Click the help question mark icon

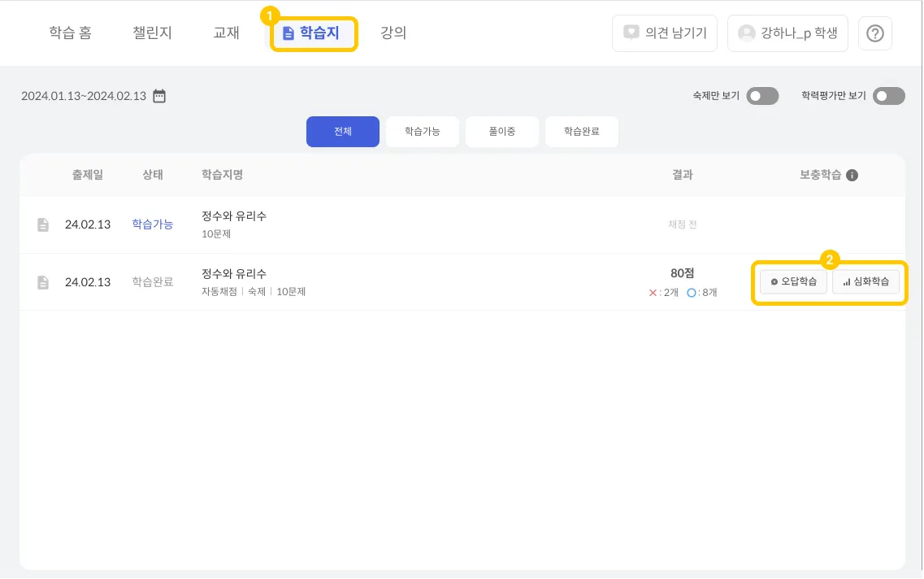[874, 33]
